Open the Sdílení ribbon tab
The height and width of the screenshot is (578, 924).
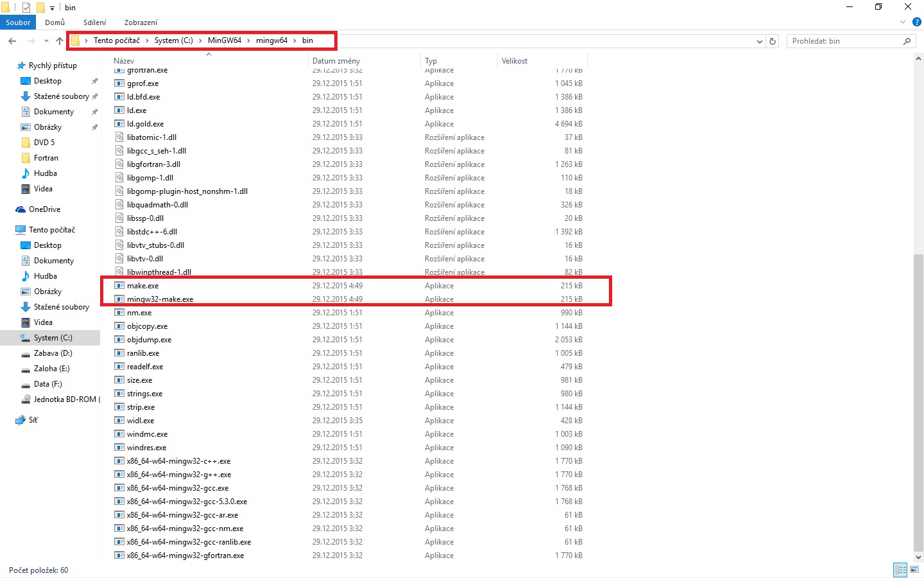[94, 22]
